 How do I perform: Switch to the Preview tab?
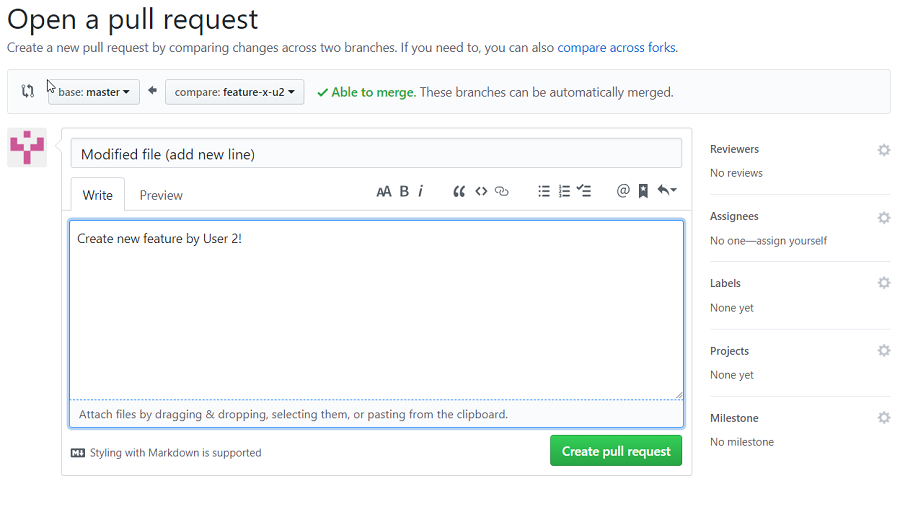pos(161,195)
